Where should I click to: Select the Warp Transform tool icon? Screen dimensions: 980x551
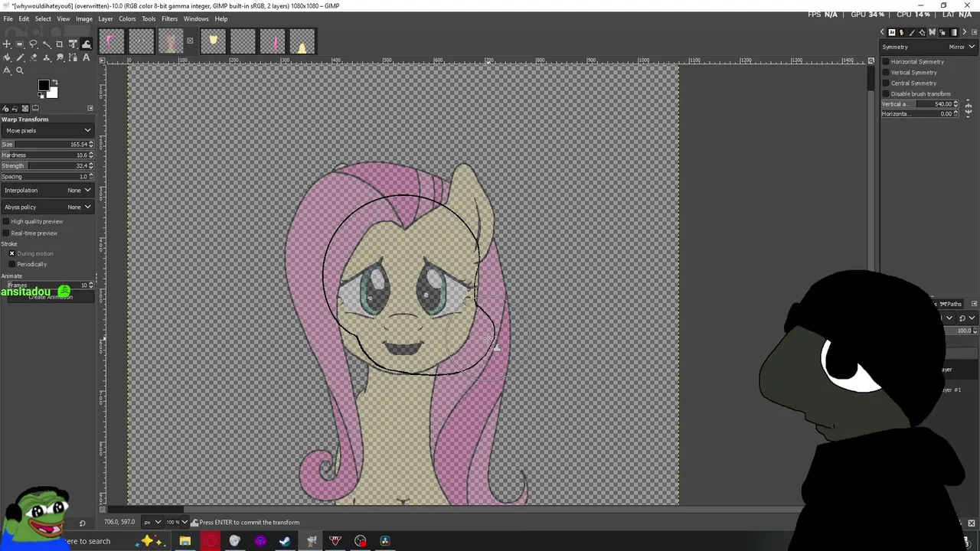coord(86,44)
